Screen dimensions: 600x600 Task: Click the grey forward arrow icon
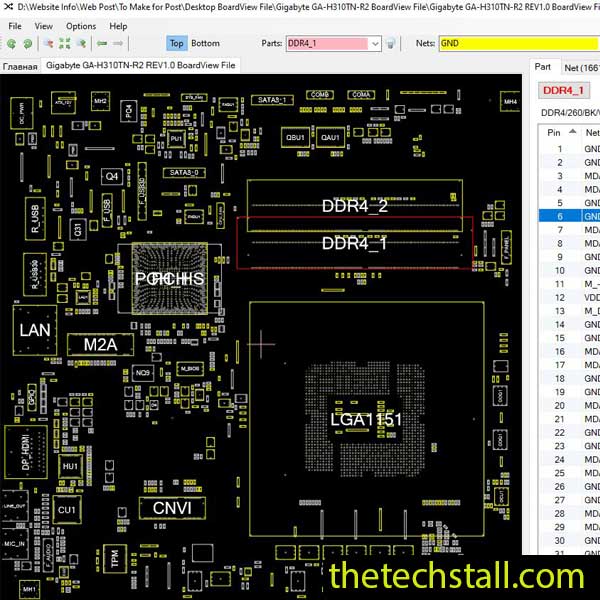118,44
